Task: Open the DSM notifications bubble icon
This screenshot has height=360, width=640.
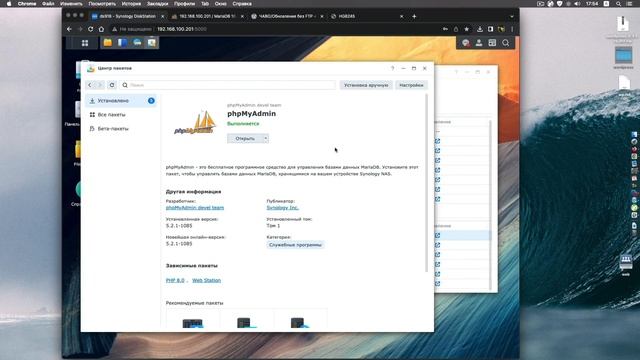Action: [466, 43]
